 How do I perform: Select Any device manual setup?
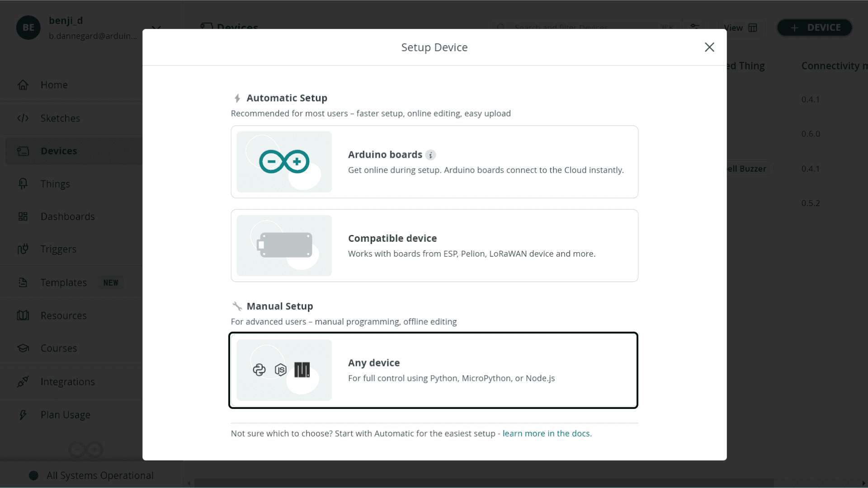click(434, 370)
